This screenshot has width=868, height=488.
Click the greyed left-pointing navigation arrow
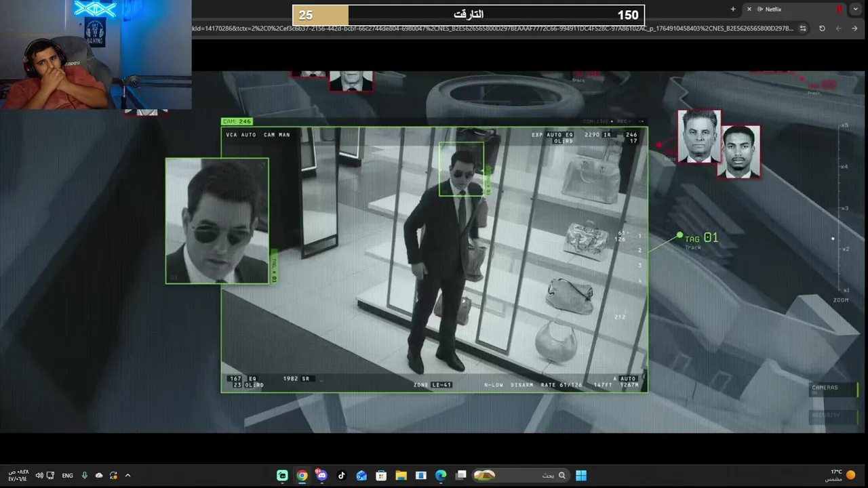click(838, 28)
